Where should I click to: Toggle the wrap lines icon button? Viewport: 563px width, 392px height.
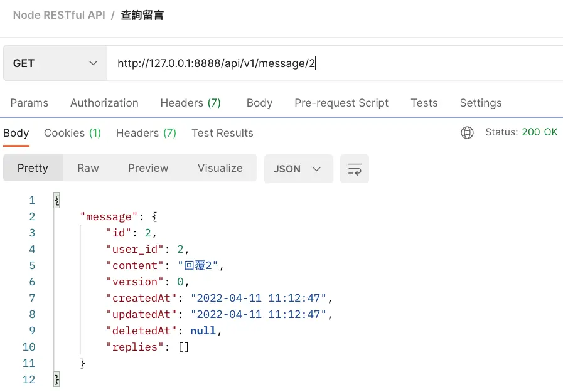[x=355, y=169]
